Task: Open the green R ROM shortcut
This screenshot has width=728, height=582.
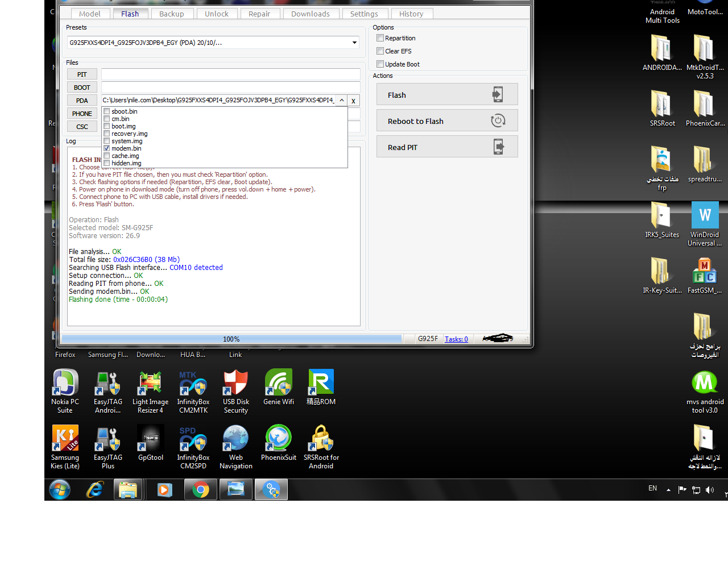Action: point(321,386)
